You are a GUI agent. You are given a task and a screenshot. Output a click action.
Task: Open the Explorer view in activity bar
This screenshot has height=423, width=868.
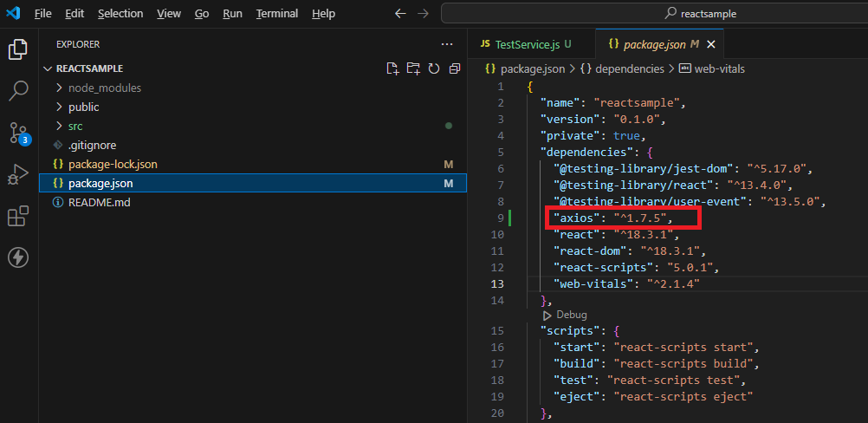click(x=18, y=49)
